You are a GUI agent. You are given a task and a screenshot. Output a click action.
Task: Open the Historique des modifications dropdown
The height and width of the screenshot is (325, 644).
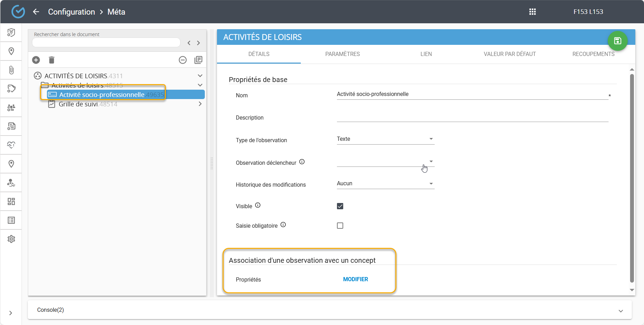pyautogui.click(x=385, y=184)
